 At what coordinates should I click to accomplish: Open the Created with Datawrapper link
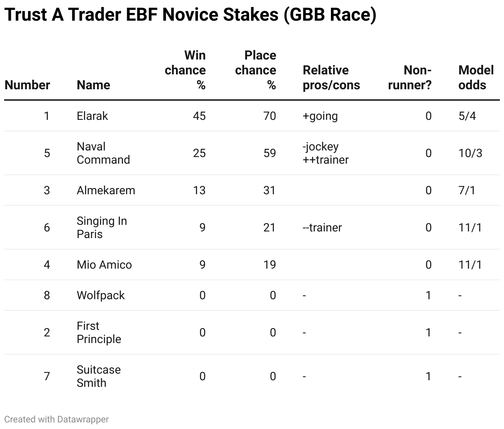pyautogui.click(x=57, y=419)
